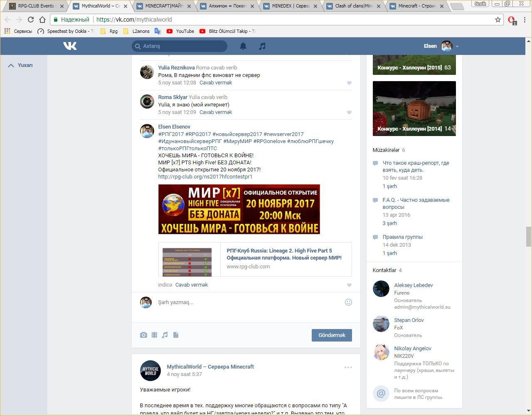Image resolution: width=532 pixels, height=416 pixels.
Task: Open the Правила группы discussion
Action: (x=403, y=237)
